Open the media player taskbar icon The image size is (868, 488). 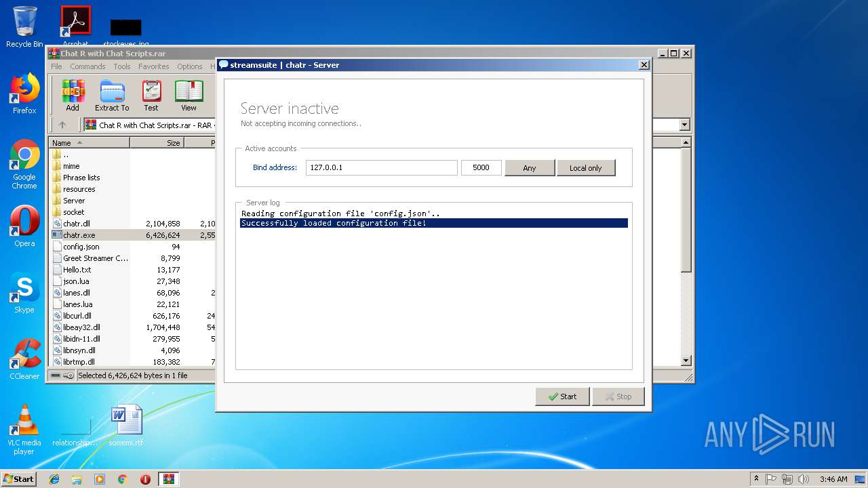(100, 479)
